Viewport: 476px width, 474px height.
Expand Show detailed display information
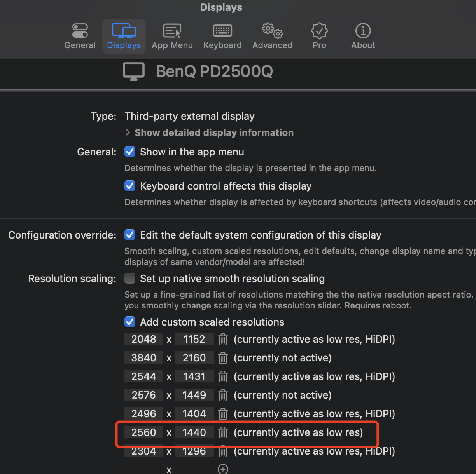128,132
